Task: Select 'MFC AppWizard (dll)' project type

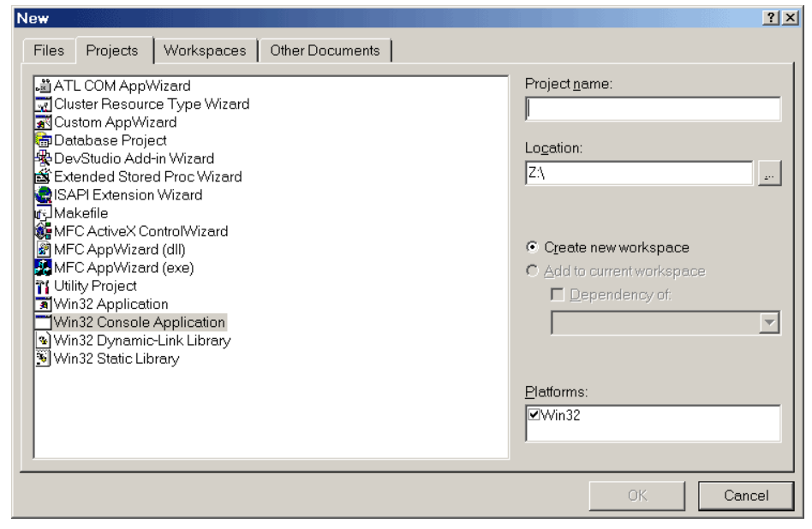Action: click(x=120, y=249)
